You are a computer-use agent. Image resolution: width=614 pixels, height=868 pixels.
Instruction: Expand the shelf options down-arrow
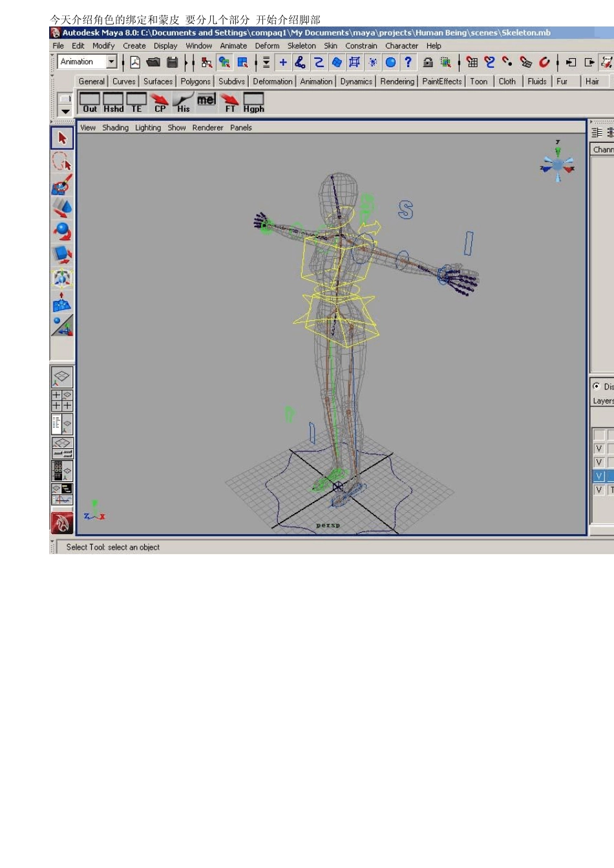[x=65, y=111]
